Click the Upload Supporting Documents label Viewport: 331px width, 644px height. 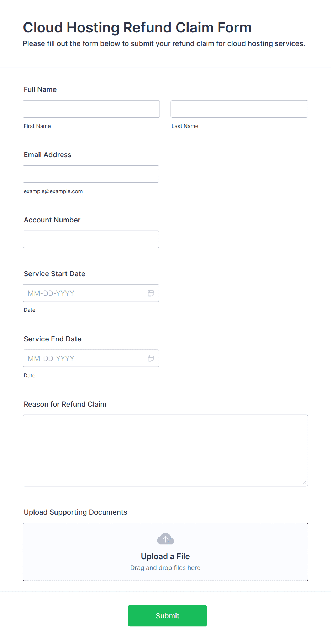[75, 512]
